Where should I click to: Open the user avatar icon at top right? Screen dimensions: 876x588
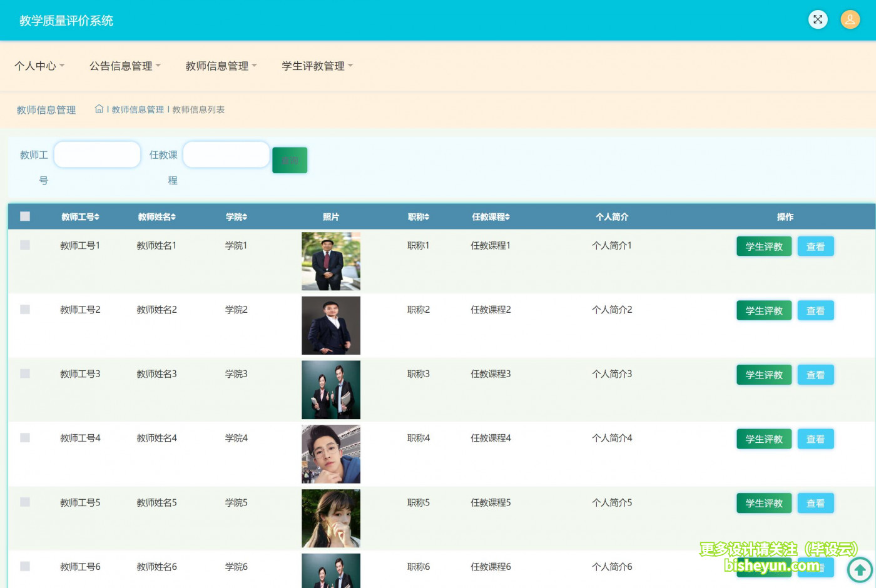tap(850, 19)
